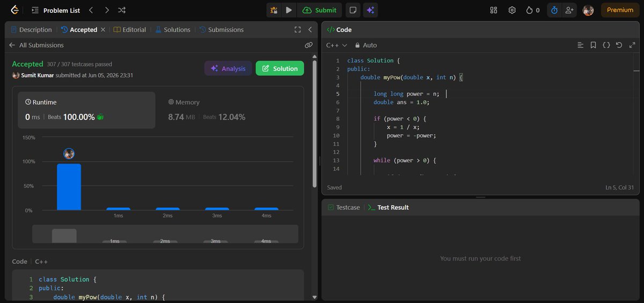The image size is (644, 303).
Task: Switch to the Submissions tab
Action: (x=221, y=30)
